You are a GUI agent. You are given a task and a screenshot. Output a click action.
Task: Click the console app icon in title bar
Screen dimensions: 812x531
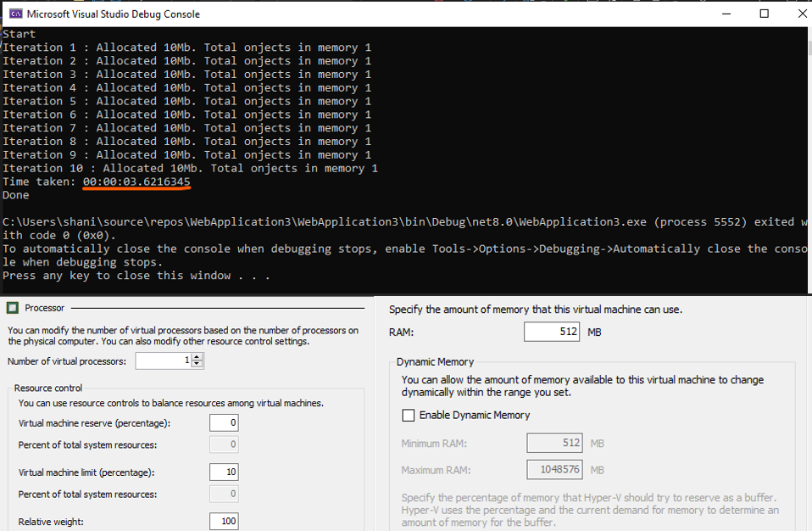click(13, 14)
